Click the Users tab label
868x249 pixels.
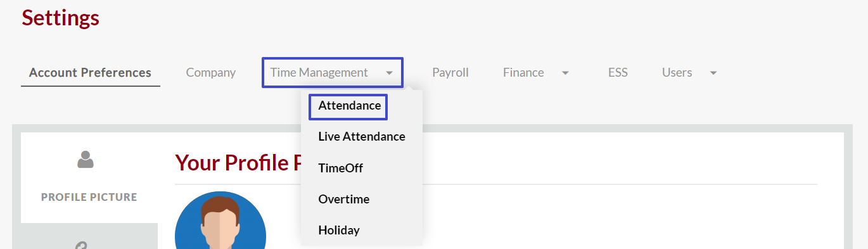[677, 72]
